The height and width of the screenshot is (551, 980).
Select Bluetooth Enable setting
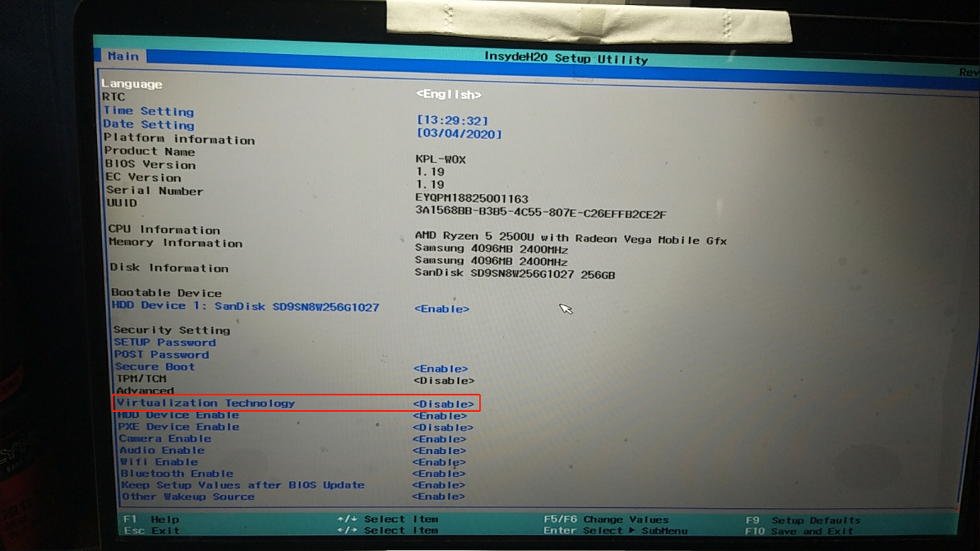[177, 474]
